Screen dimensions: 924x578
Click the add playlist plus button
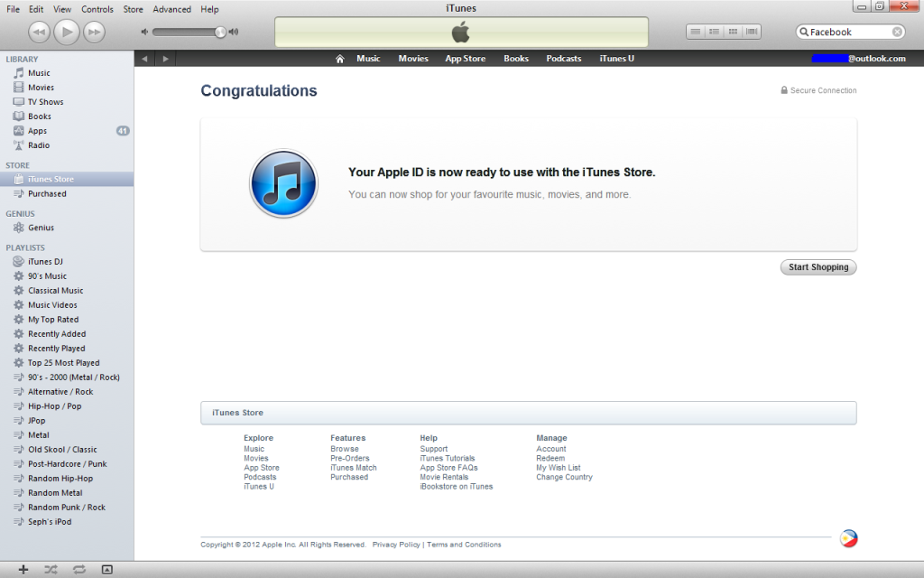[23, 569]
